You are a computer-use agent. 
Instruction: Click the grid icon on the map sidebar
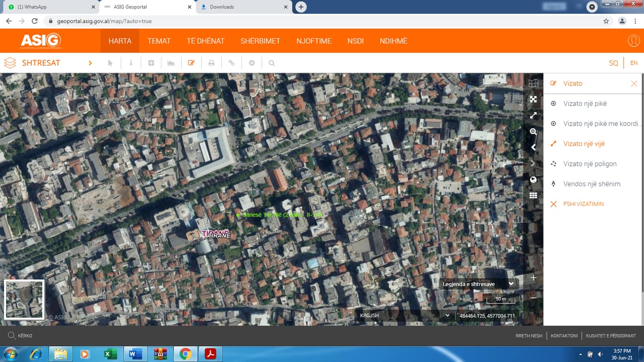tap(533, 196)
